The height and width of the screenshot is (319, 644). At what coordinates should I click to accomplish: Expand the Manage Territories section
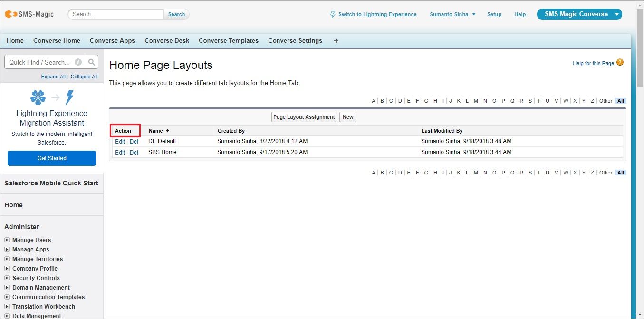click(7, 259)
